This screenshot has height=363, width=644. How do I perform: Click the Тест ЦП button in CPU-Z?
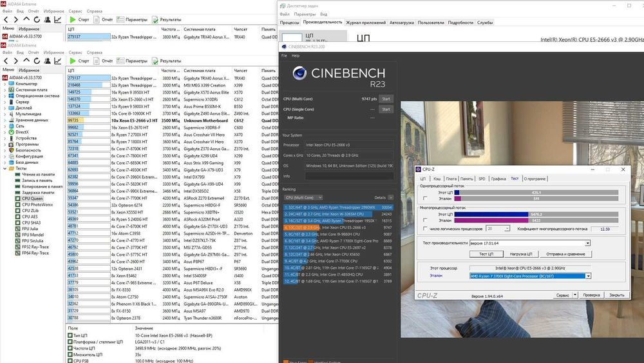(x=486, y=254)
